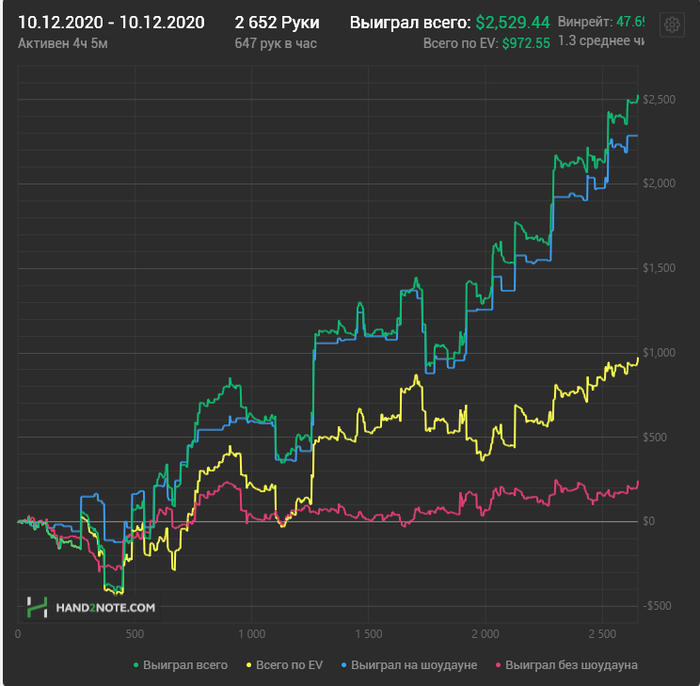Click the $2,500 y-axis label
The height and width of the screenshot is (686, 700).
659,100
